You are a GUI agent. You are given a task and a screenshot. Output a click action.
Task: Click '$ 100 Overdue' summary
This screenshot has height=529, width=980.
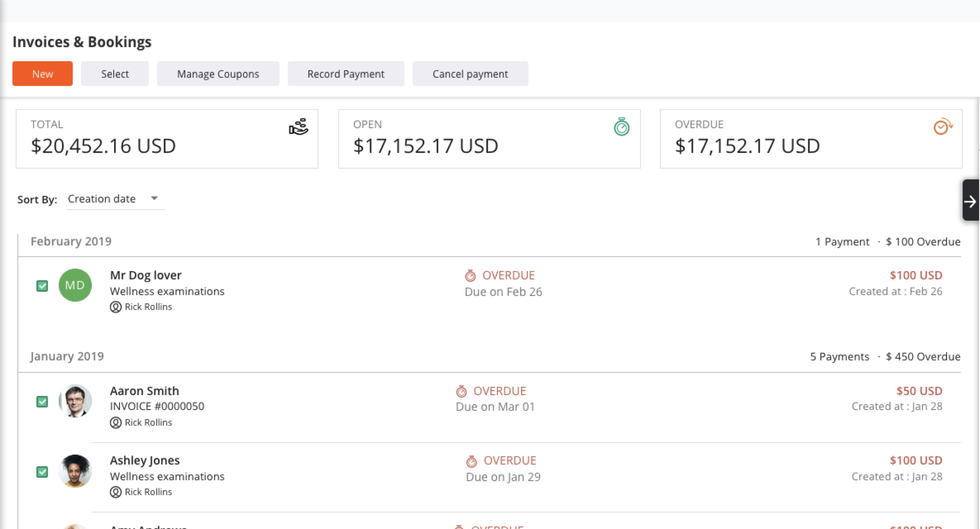pyautogui.click(x=923, y=242)
